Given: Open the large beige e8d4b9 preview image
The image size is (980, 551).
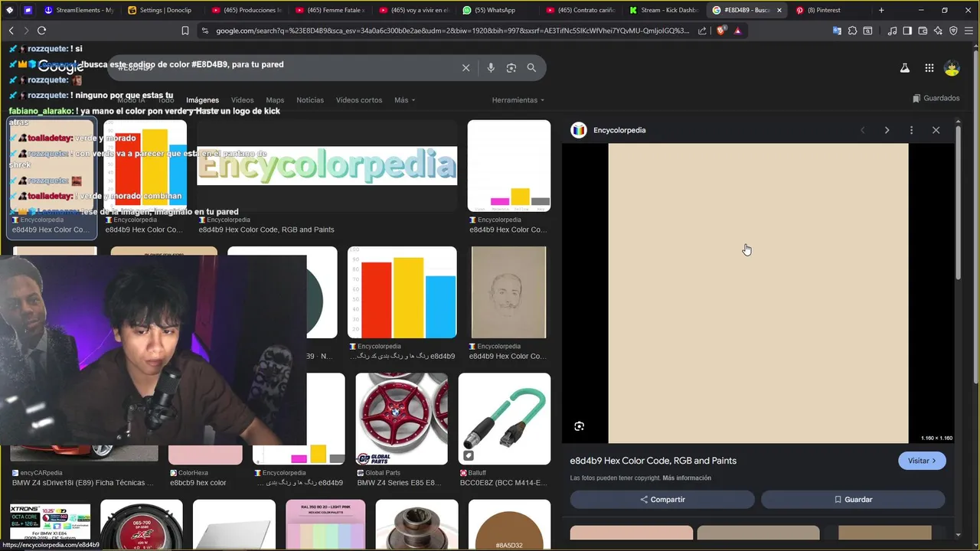Looking at the screenshot, I should tap(758, 293).
